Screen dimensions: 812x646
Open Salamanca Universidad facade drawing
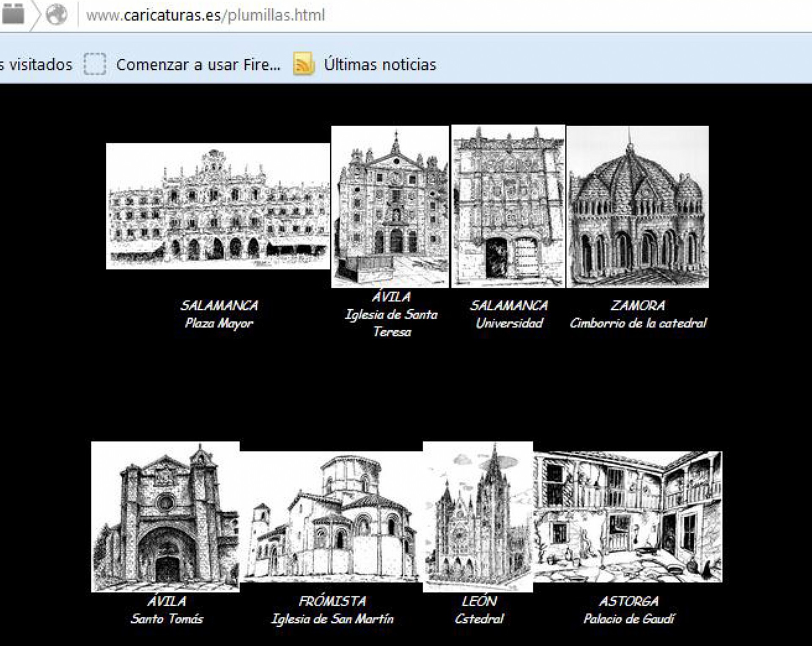[508, 206]
